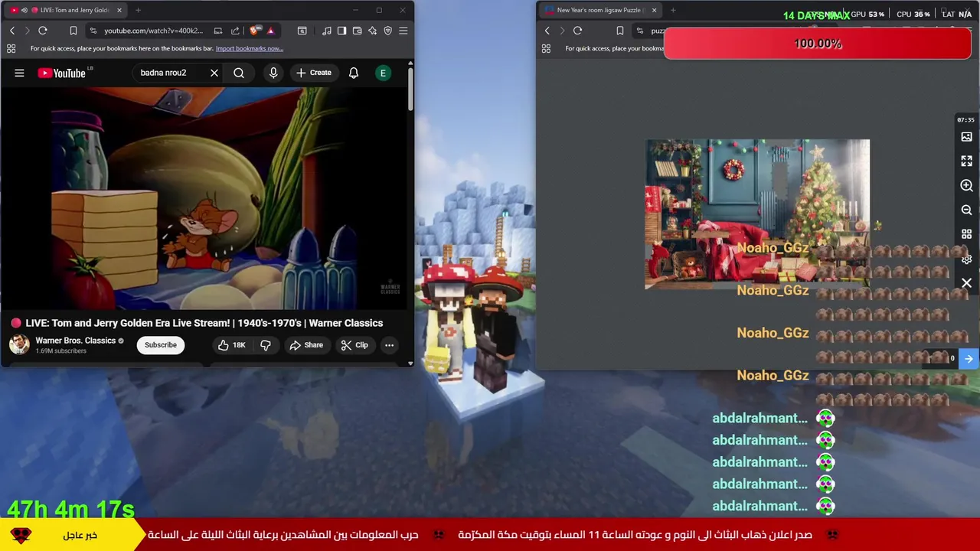
Task: Open the VPN shield icon
Action: click(387, 31)
